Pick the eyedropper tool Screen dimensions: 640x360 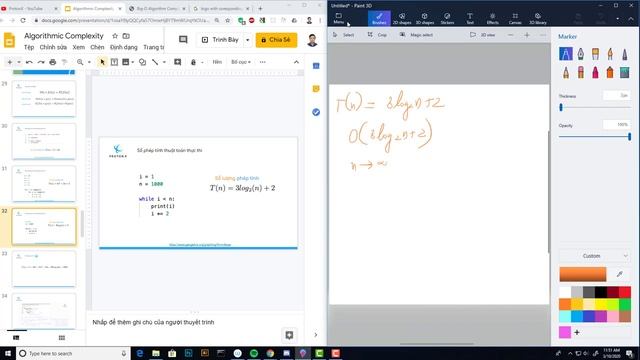point(620,274)
